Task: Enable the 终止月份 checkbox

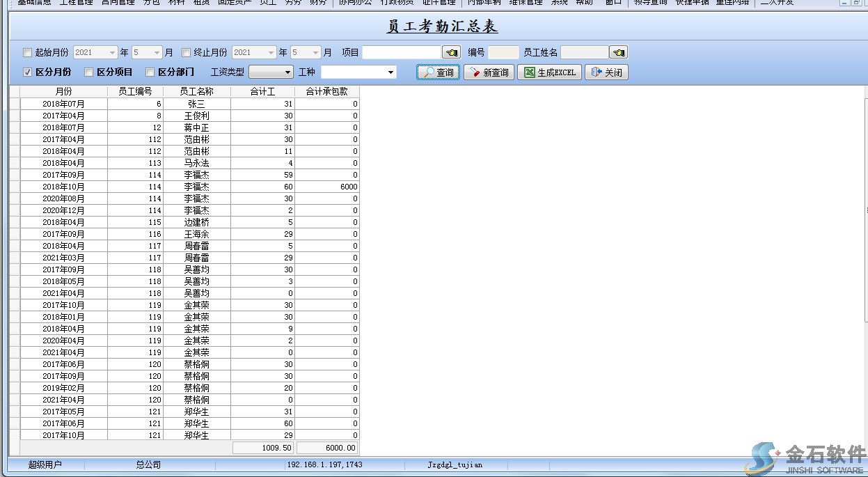Action: tap(187, 53)
